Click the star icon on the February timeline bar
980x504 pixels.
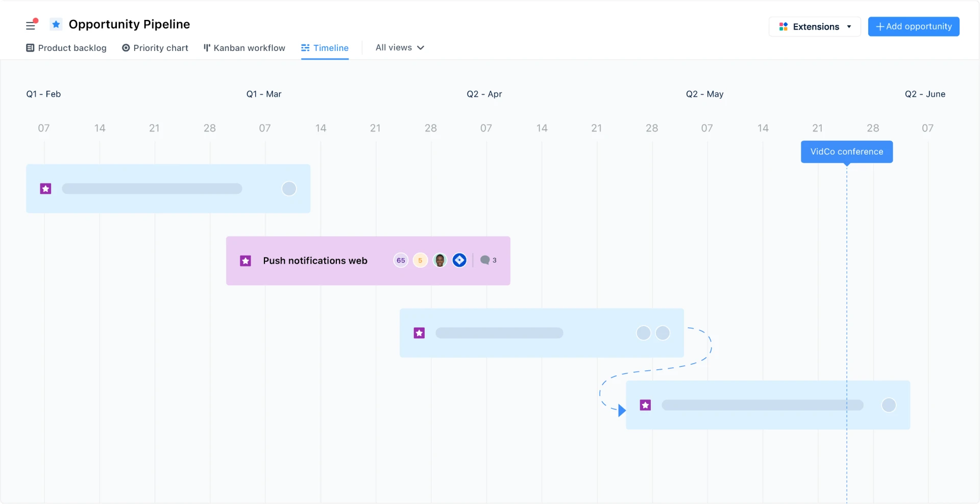[x=45, y=189]
